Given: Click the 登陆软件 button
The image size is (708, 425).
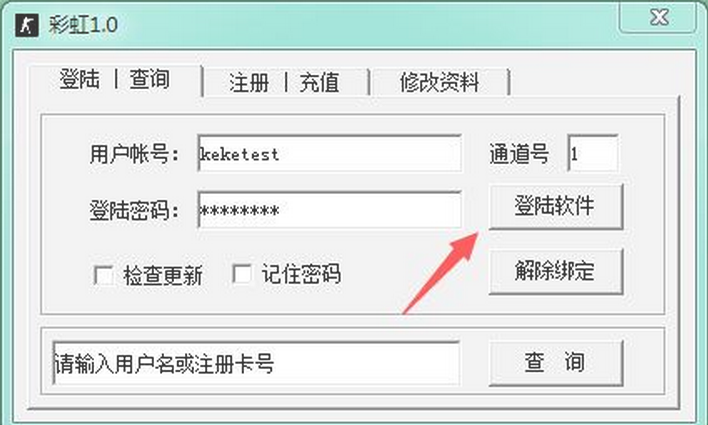Looking at the screenshot, I should click(555, 206).
